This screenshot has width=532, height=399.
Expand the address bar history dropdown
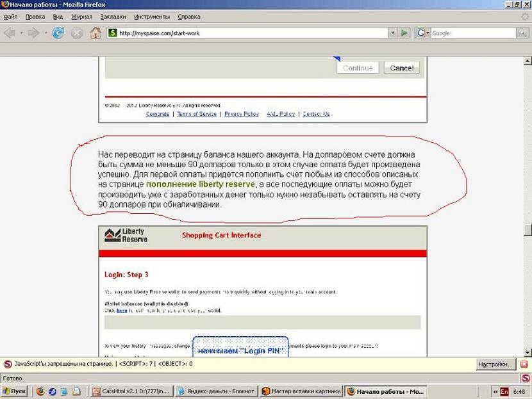pos(392,33)
